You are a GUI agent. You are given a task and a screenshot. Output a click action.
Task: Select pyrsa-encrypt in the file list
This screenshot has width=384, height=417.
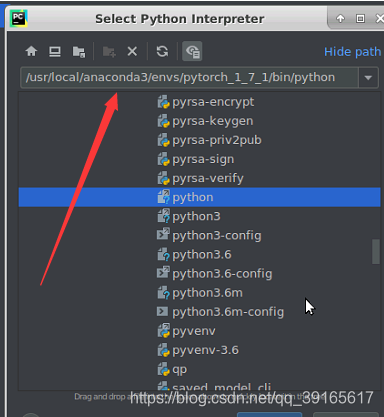point(199,102)
